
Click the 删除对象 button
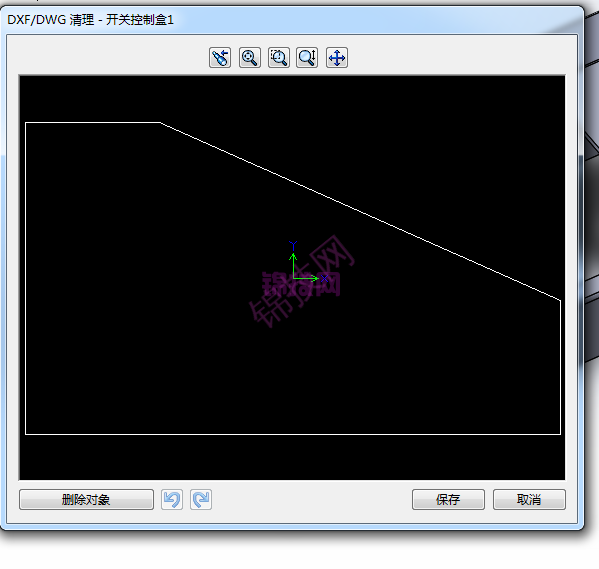click(x=86, y=499)
